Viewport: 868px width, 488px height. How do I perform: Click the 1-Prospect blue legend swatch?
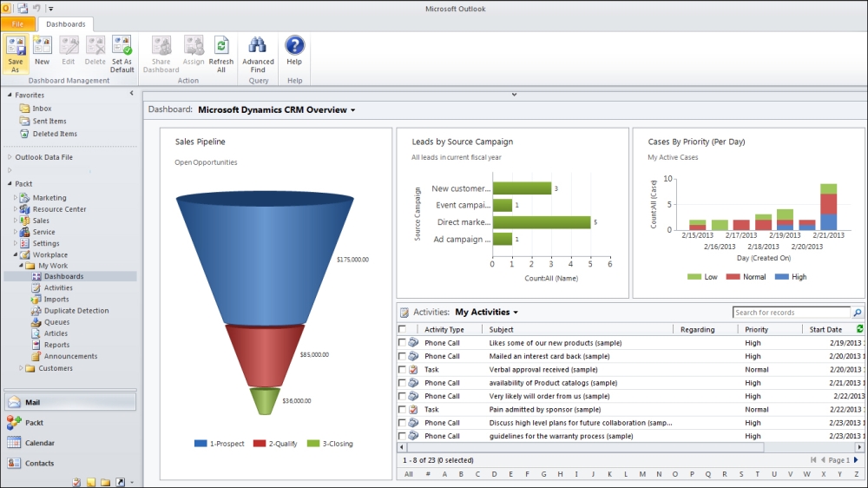coord(201,444)
